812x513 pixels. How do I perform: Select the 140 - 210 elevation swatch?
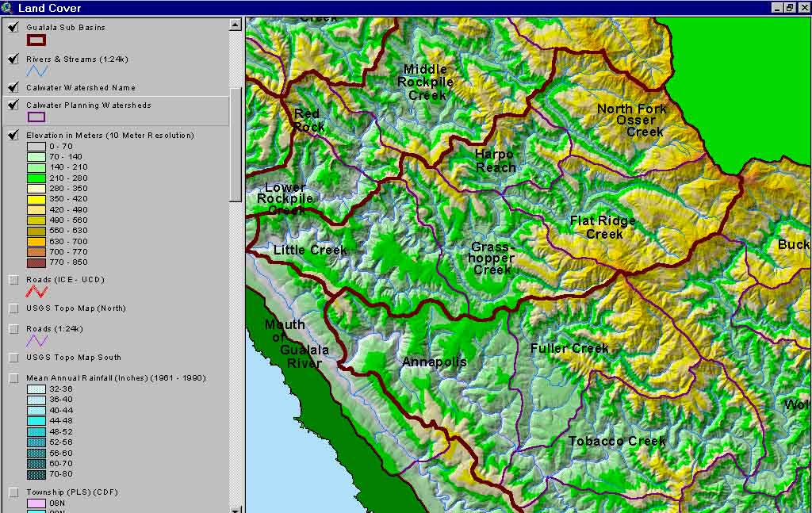click(x=36, y=168)
